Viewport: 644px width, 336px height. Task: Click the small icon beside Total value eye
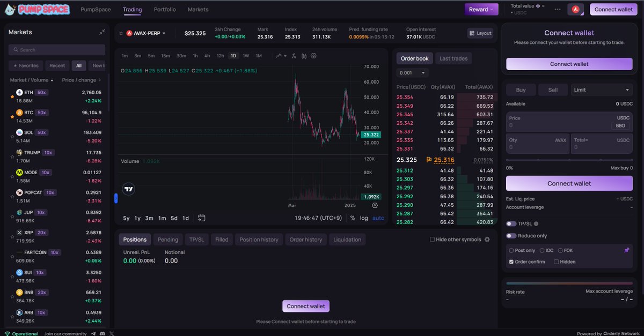pyautogui.click(x=543, y=5)
